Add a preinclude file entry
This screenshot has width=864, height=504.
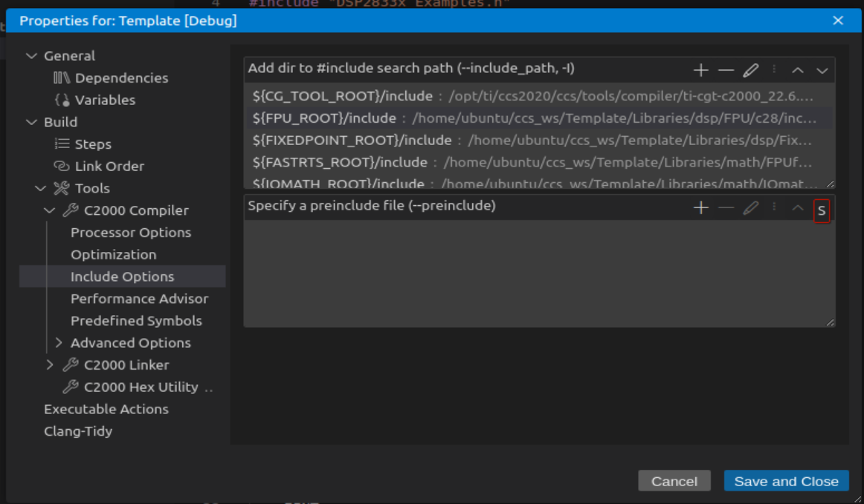[x=701, y=207]
